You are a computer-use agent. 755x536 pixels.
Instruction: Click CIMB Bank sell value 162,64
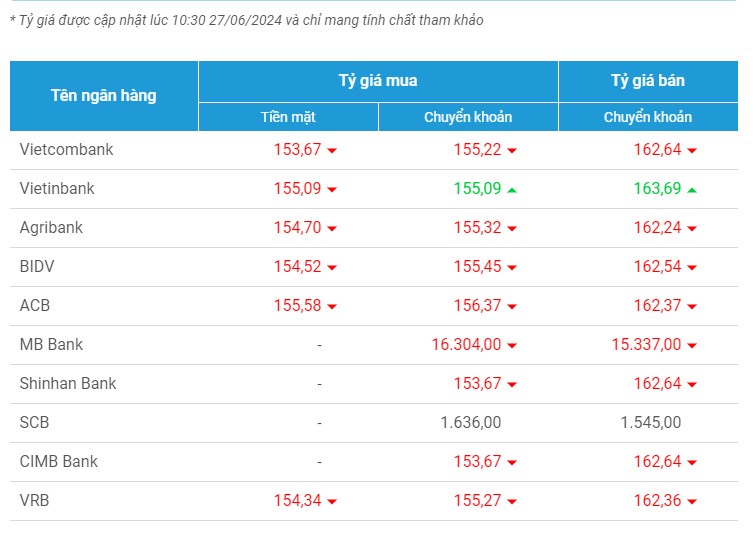[x=658, y=462]
